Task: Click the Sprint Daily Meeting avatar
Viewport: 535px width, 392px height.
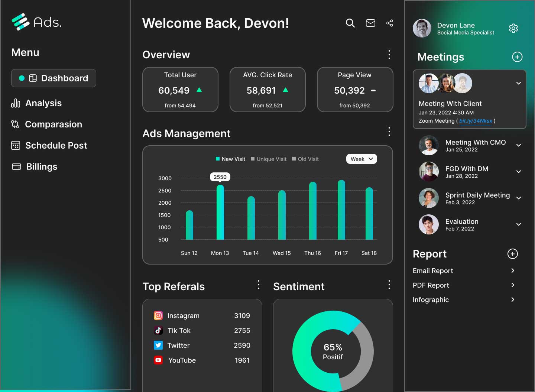Action: click(429, 198)
